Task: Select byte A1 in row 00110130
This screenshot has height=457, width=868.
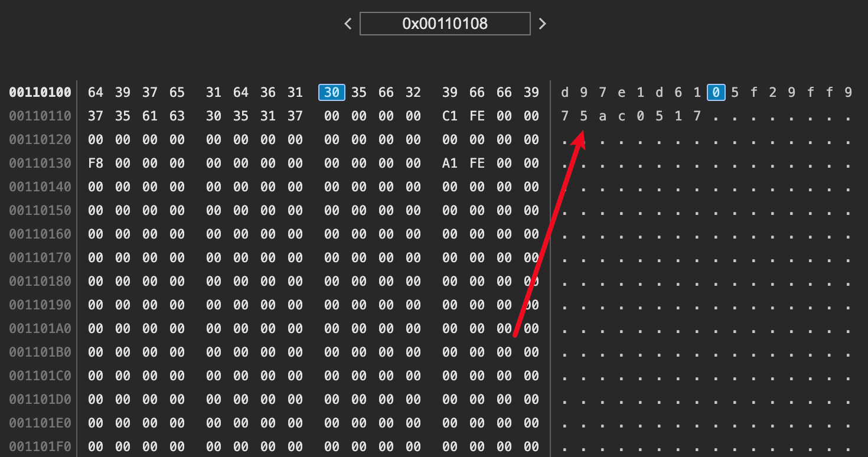Action: point(450,163)
